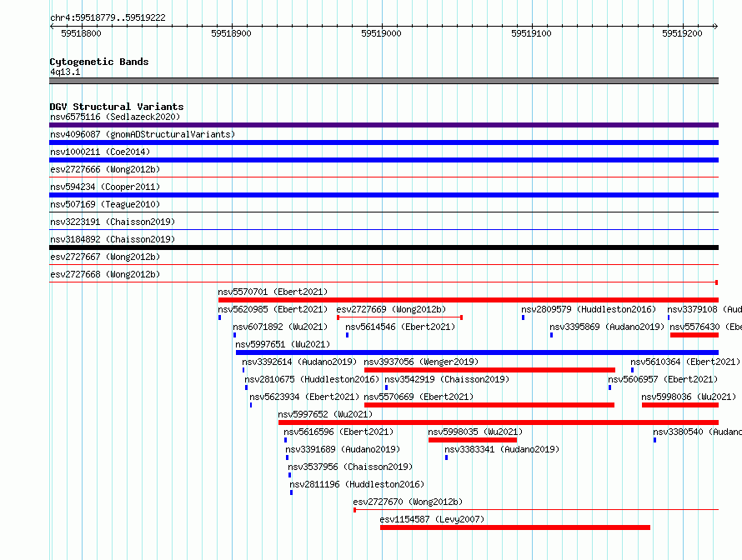Open the nsv2811196 (Huddleston2016) label
Screen dimensions: 742x560
357,484
